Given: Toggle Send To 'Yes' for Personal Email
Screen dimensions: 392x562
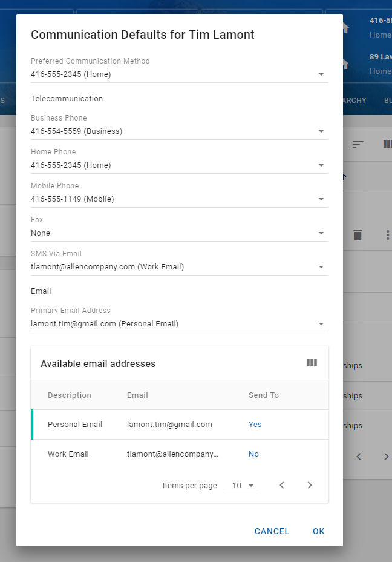Looking at the screenshot, I should pyautogui.click(x=255, y=425).
